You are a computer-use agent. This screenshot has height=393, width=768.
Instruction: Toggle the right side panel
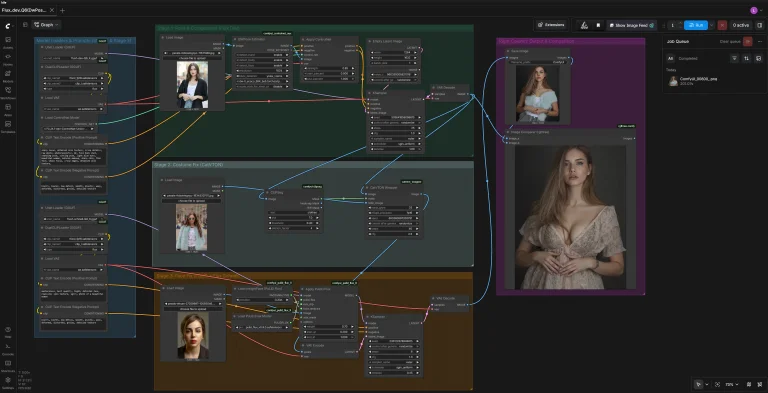(760, 25)
